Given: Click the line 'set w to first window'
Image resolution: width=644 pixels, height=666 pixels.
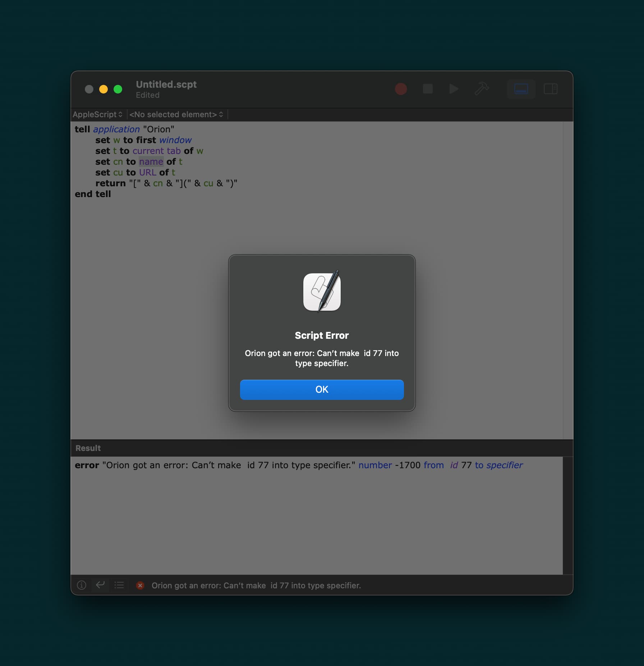Looking at the screenshot, I should point(143,140).
